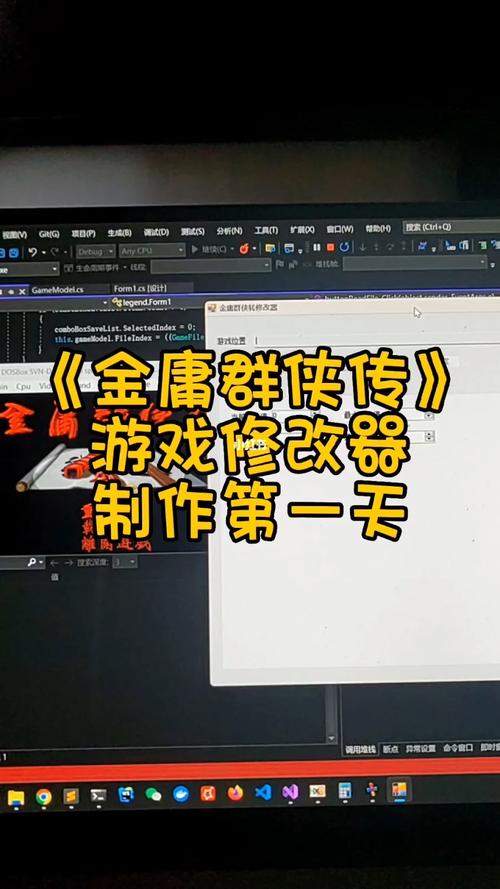The width and height of the screenshot is (500, 889).
Task: Open the 线程 thread combo box
Action: click(211, 265)
